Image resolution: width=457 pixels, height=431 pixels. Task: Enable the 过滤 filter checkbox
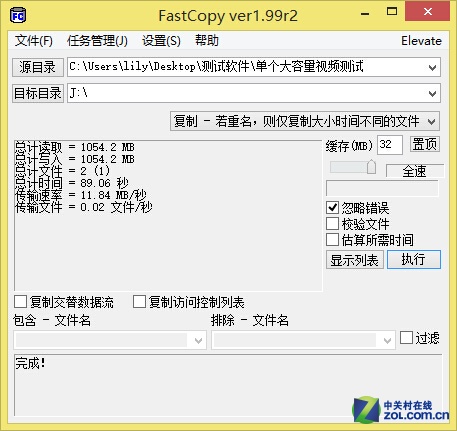click(406, 337)
